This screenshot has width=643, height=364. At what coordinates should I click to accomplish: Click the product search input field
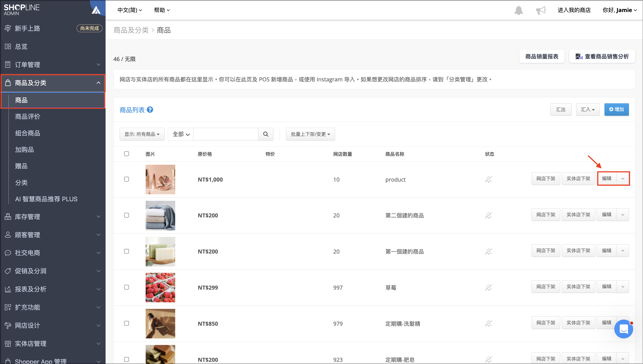226,134
